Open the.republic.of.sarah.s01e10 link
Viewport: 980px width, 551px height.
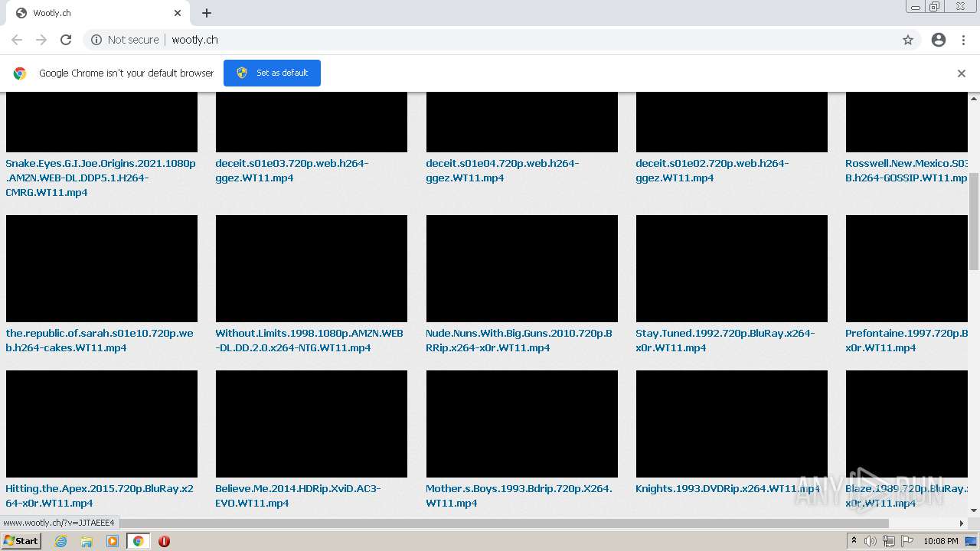point(100,341)
